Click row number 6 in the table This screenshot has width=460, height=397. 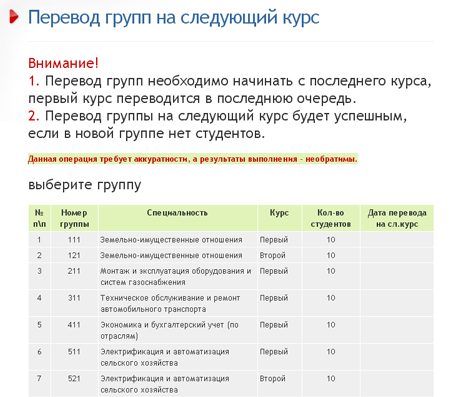[39, 352]
